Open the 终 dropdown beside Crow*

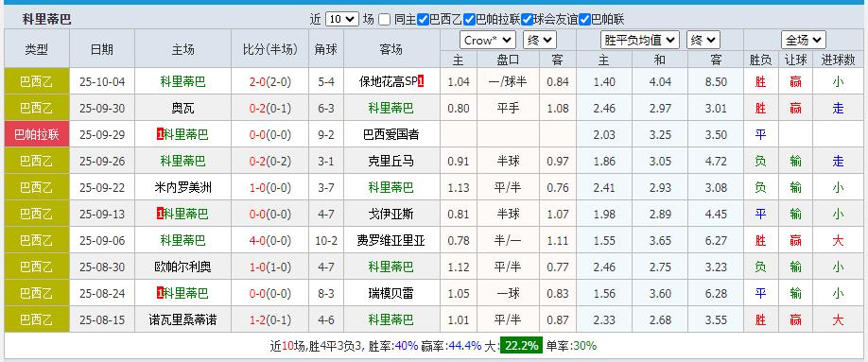pos(540,40)
